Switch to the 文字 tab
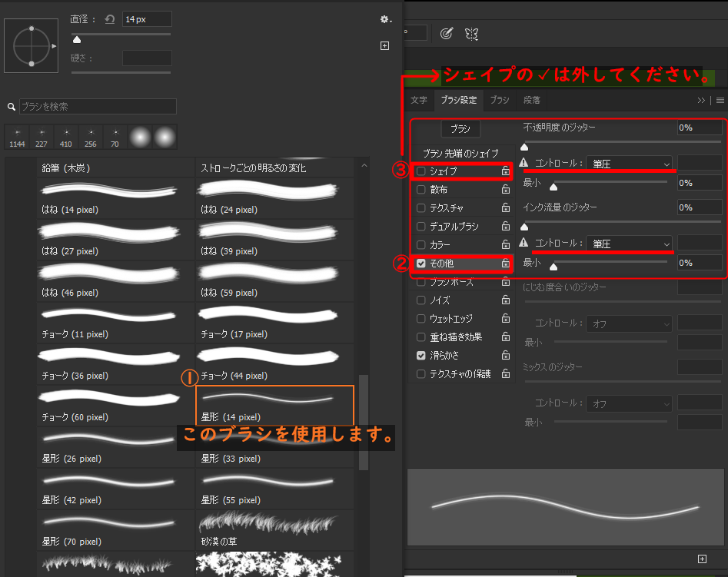Viewport: 728px width, 577px height. pyautogui.click(x=419, y=100)
